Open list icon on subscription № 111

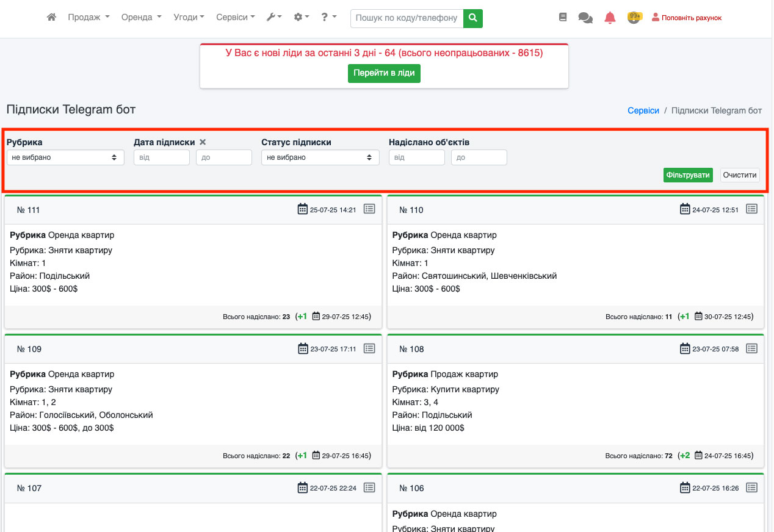pyautogui.click(x=369, y=209)
